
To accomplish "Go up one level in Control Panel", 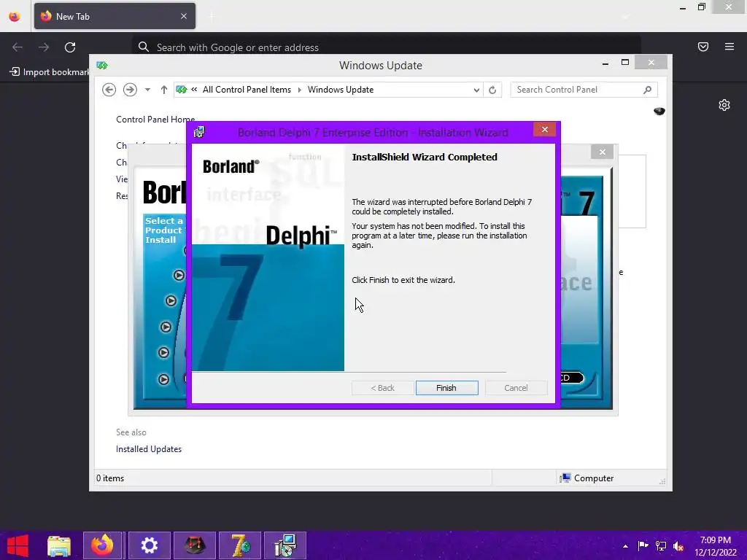I will [x=164, y=90].
